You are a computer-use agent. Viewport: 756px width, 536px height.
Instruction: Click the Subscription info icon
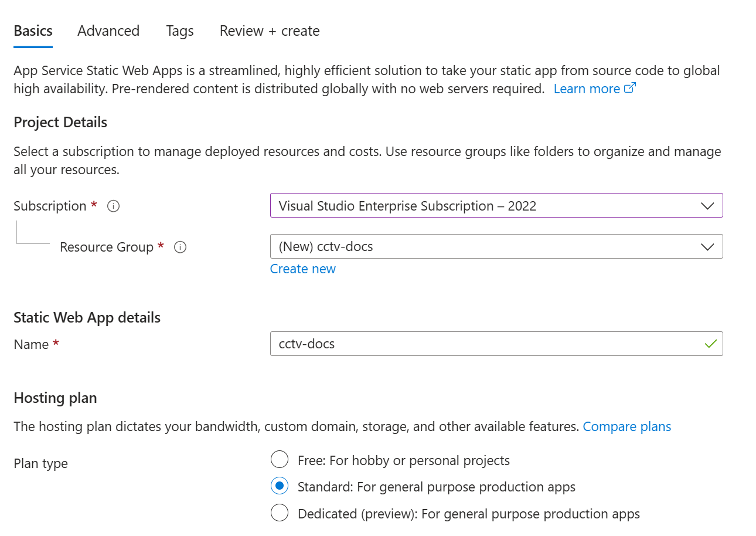click(x=114, y=206)
